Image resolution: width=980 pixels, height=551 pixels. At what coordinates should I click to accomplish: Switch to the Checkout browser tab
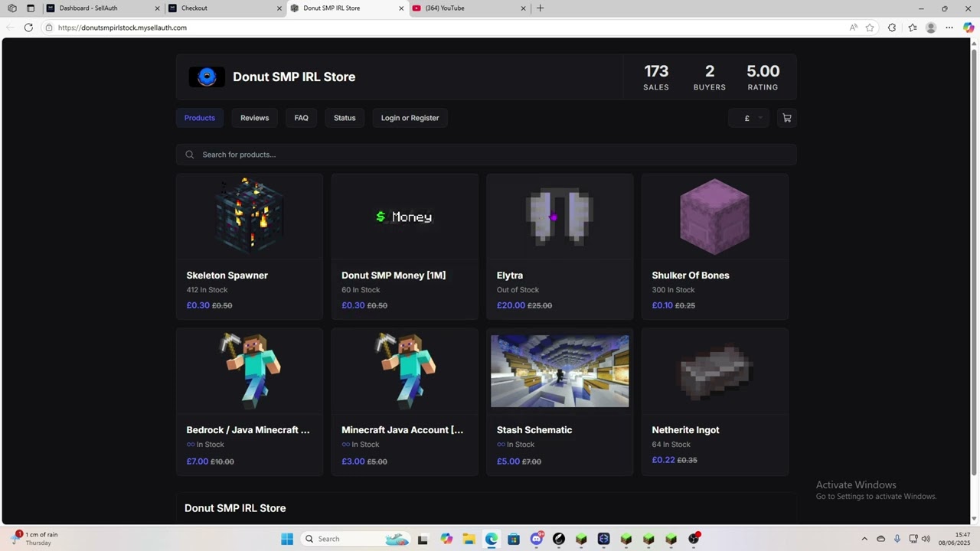pos(224,8)
